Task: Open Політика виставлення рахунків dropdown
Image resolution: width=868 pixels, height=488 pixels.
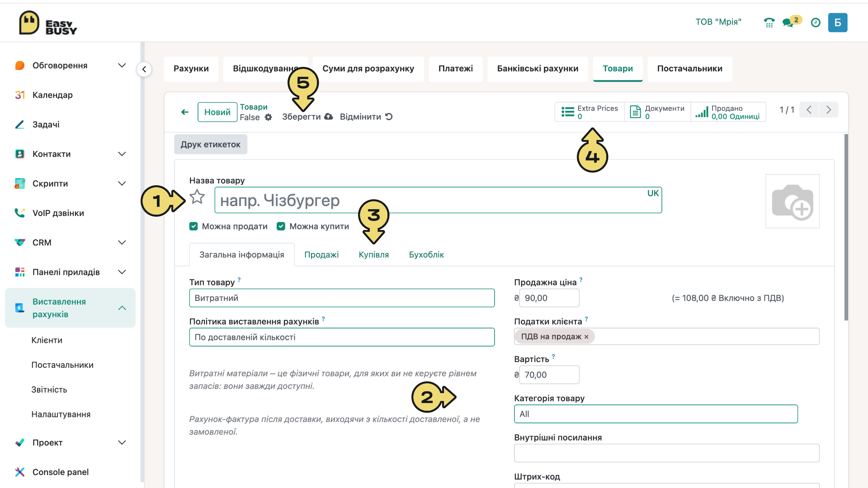Action: tap(342, 337)
